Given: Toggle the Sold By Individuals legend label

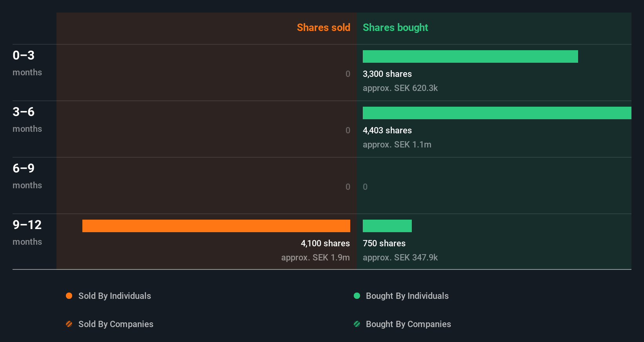Looking at the screenshot, I should click(x=115, y=296).
